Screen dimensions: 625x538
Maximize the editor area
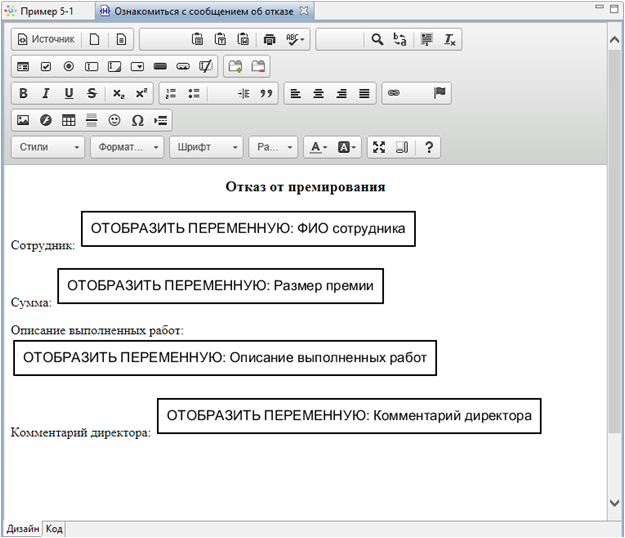pos(379,147)
